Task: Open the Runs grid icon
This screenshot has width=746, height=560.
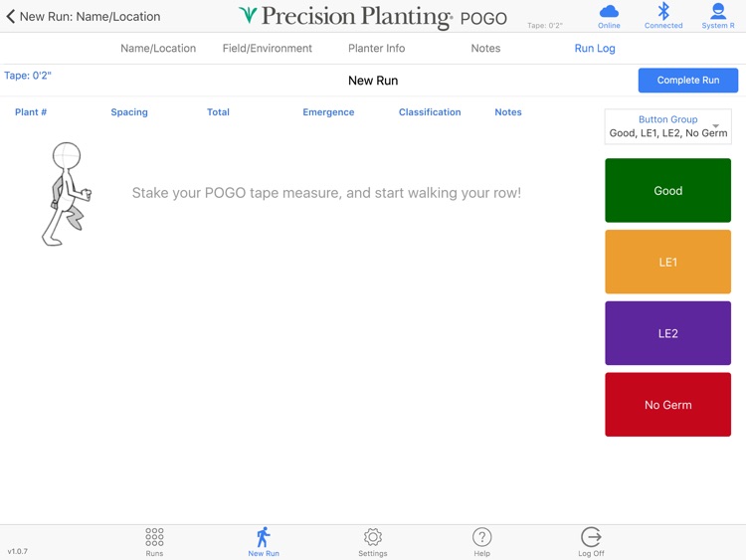Action: 154,542
